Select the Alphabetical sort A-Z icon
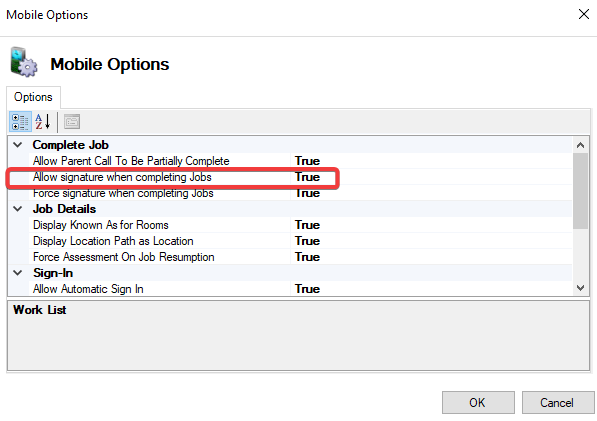 43,122
